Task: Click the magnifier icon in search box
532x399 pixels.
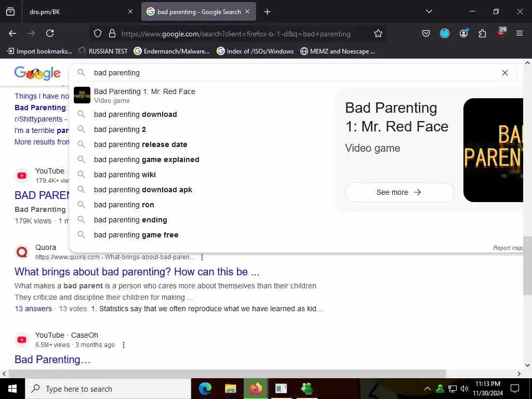Action: point(81,73)
